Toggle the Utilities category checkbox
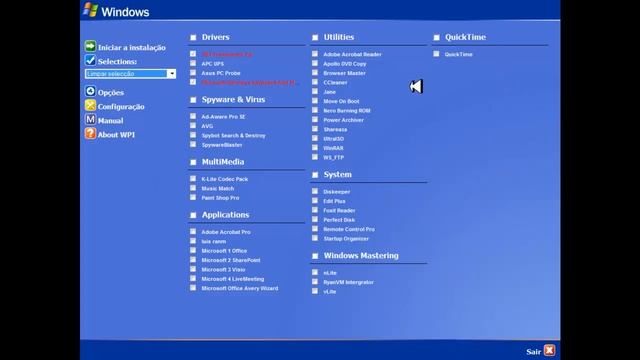Image resolution: width=640 pixels, height=360 pixels. click(315, 38)
